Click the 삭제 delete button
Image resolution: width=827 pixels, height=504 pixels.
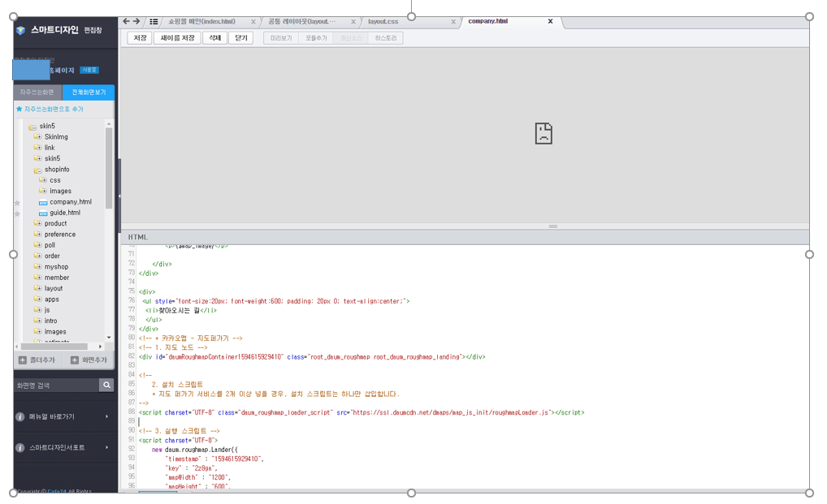[214, 38]
